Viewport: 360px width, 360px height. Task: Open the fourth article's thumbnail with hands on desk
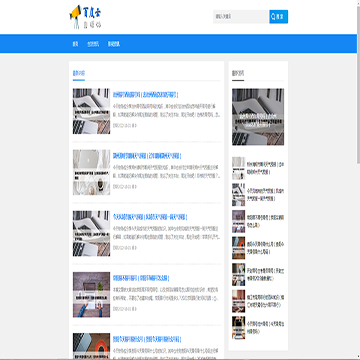click(91, 295)
